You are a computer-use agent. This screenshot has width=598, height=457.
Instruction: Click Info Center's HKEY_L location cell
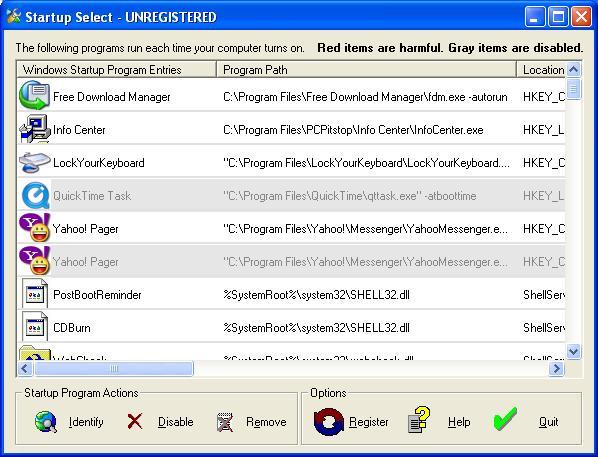click(544, 130)
